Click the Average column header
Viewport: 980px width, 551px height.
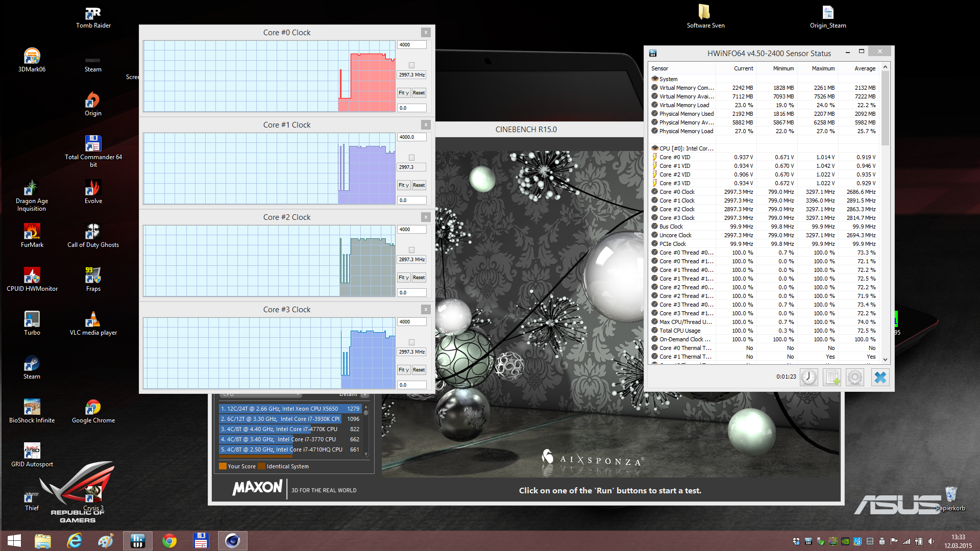point(865,68)
